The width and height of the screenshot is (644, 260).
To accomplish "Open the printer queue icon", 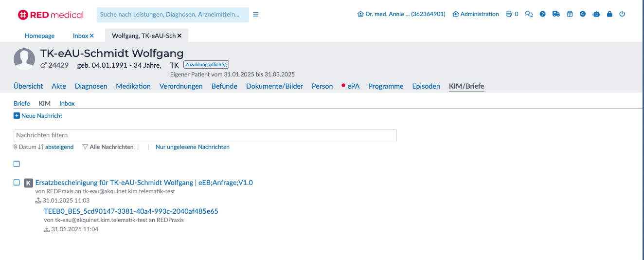I will pos(509,14).
